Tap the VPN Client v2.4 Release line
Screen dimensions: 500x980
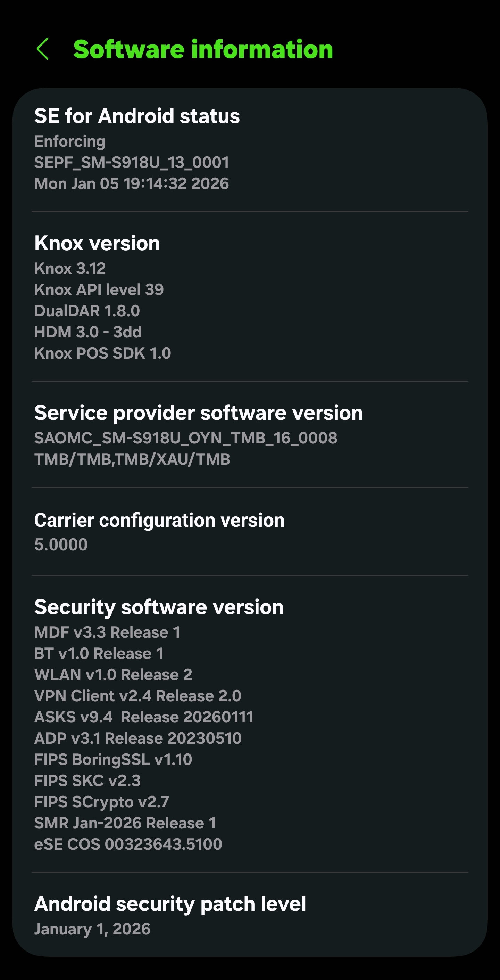click(137, 696)
